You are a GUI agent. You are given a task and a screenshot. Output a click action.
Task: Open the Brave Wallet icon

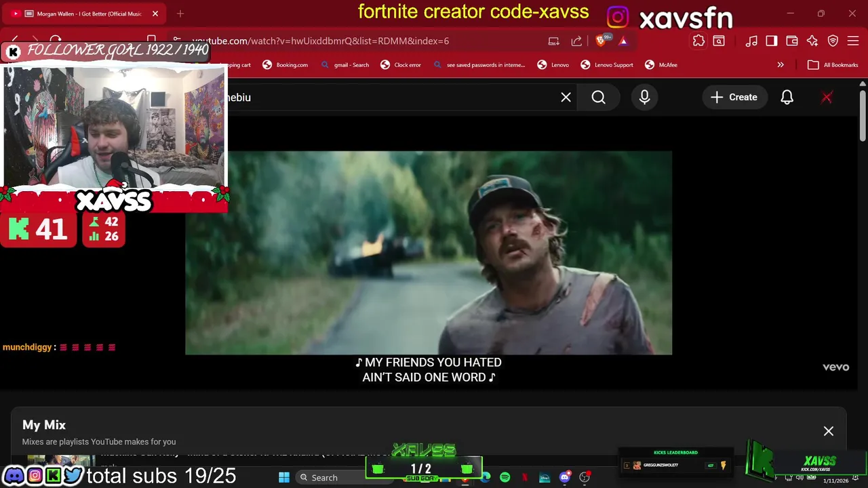(x=792, y=41)
